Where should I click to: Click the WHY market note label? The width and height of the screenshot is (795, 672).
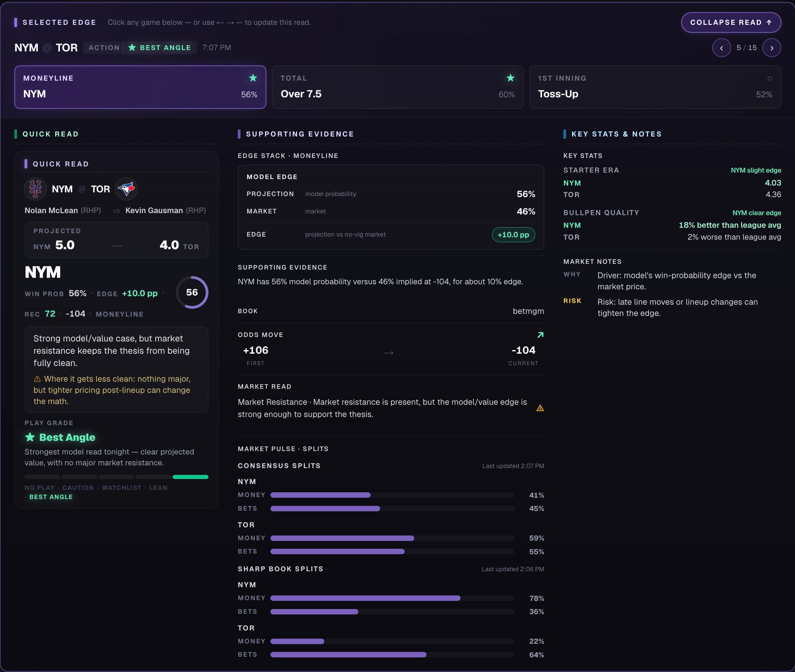click(x=572, y=274)
